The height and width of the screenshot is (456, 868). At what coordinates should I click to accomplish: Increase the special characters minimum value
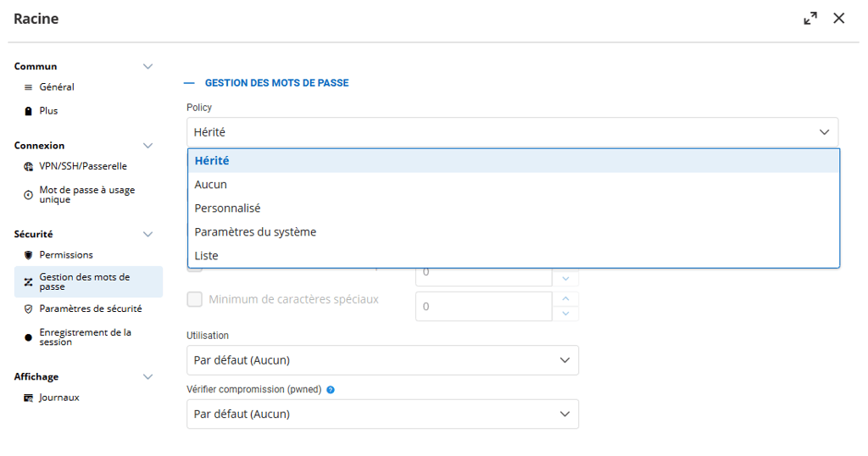pos(565,299)
